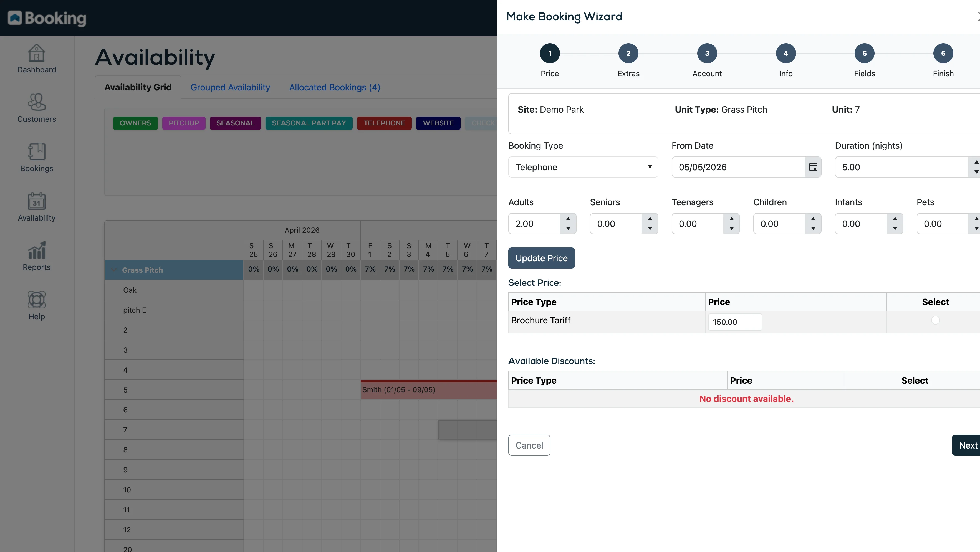The image size is (980, 552).
Task: Go to wizard step 2 Extras
Action: coord(628,53)
